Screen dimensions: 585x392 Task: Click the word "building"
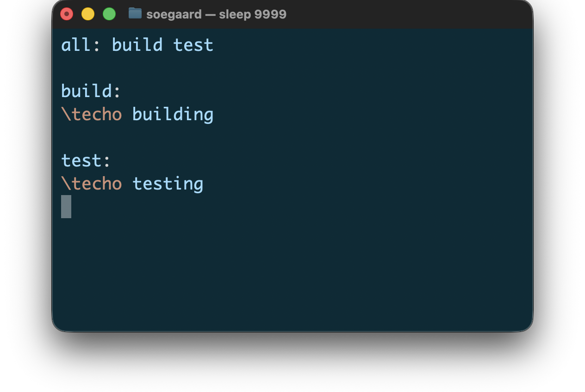173,114
